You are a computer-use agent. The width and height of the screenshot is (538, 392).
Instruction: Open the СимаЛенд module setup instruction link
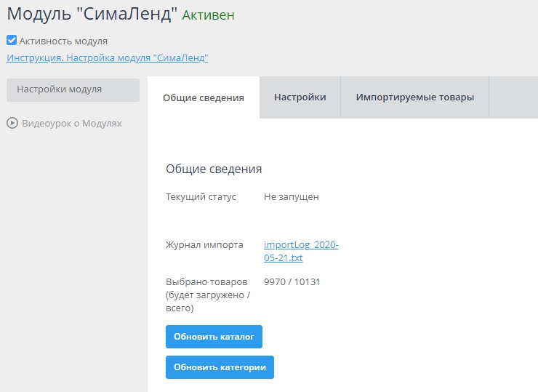(x=108, y=57)
